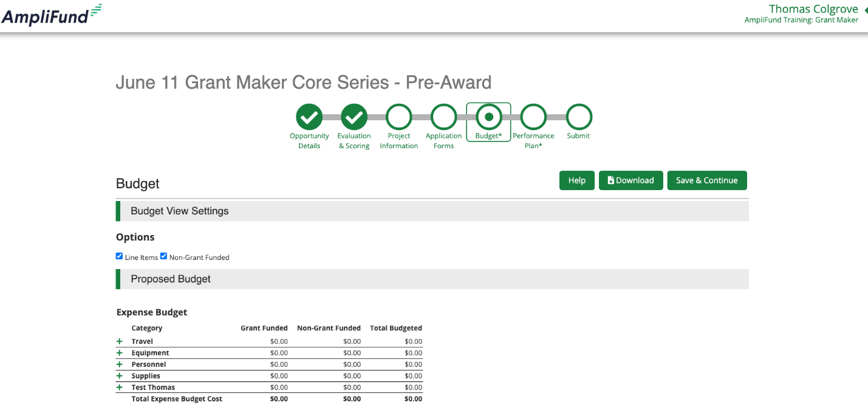Toggle the Non-Grant Funded checkbox
This screenshot has width=868, height=410.
click(164, 256)
